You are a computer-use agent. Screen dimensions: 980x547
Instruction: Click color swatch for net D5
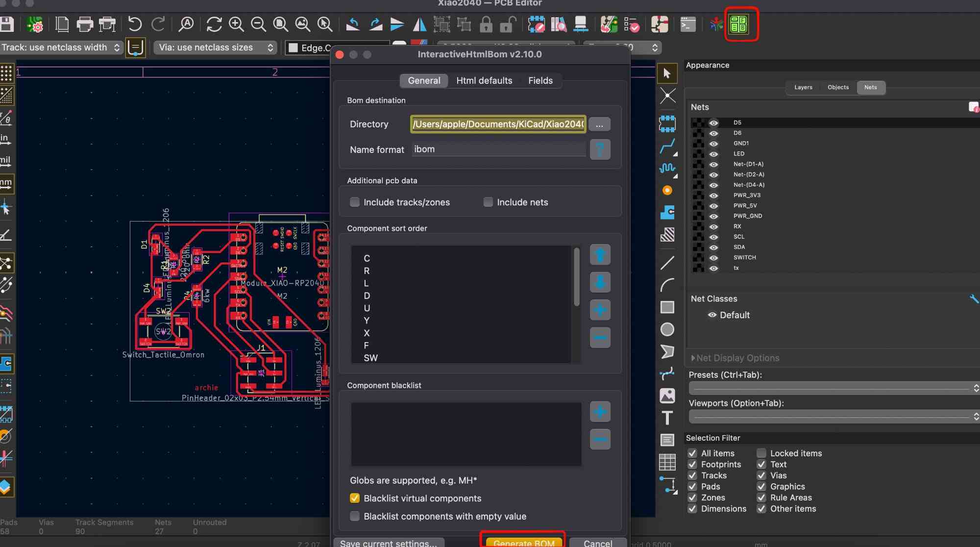(x=698, y=123)
